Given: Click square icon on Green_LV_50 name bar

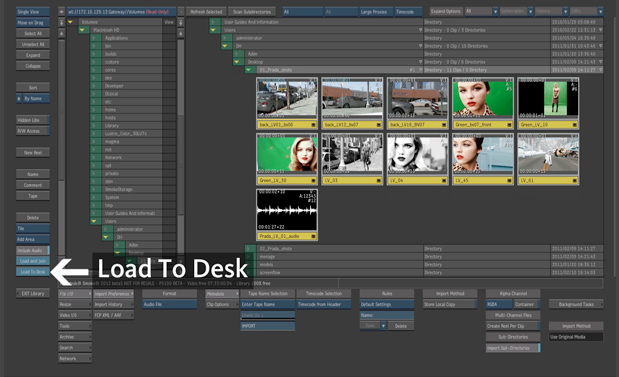Looking at the screenshot, I should pyautogui.click(x=313, y=180).
